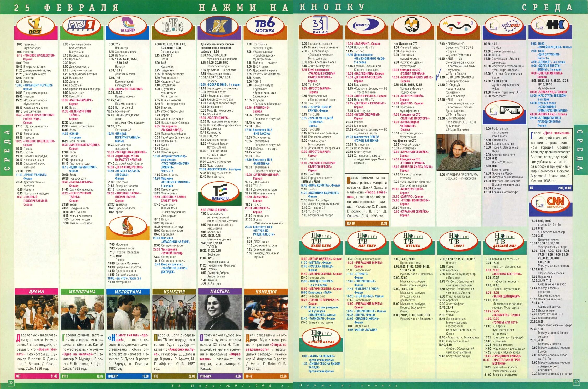Select КОМЕДИЯ label above the НТВ photo

tap(174, 292)
